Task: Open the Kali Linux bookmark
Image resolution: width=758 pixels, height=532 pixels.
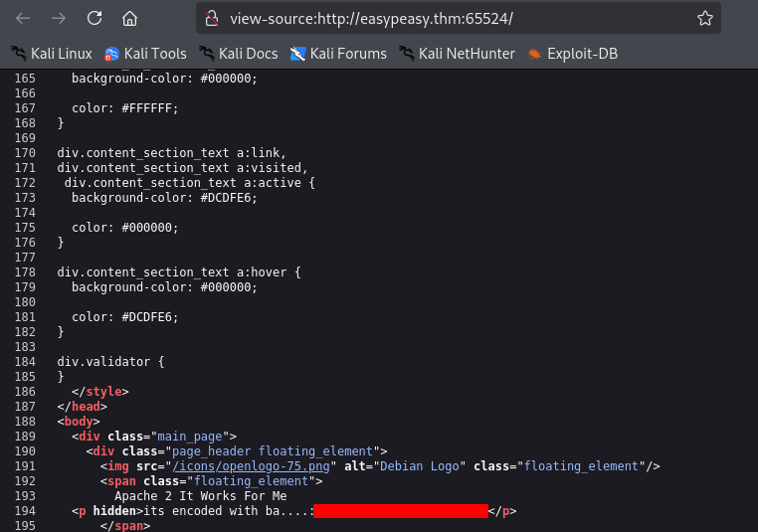Action: point(52,54)
